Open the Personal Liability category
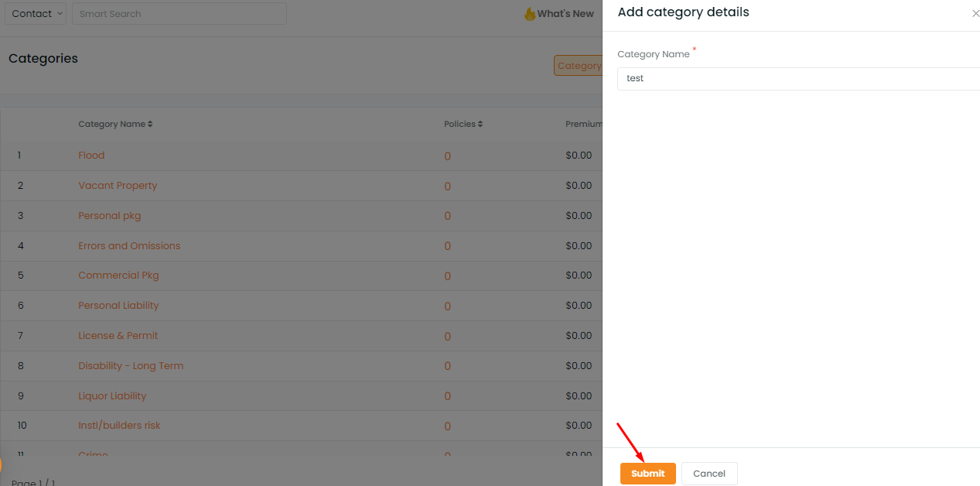The width and height of the screenshot is (980, 486). point(118,306)
